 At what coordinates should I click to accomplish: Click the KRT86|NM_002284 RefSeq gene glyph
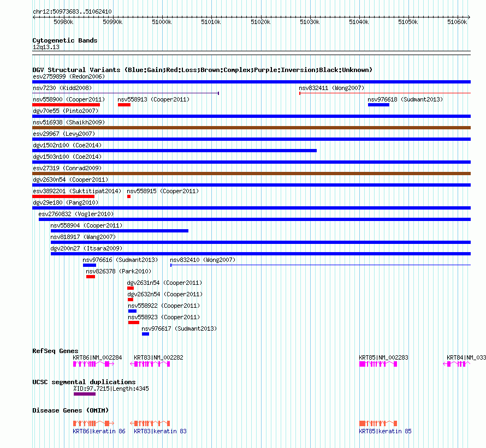click(x=93, y=364)
